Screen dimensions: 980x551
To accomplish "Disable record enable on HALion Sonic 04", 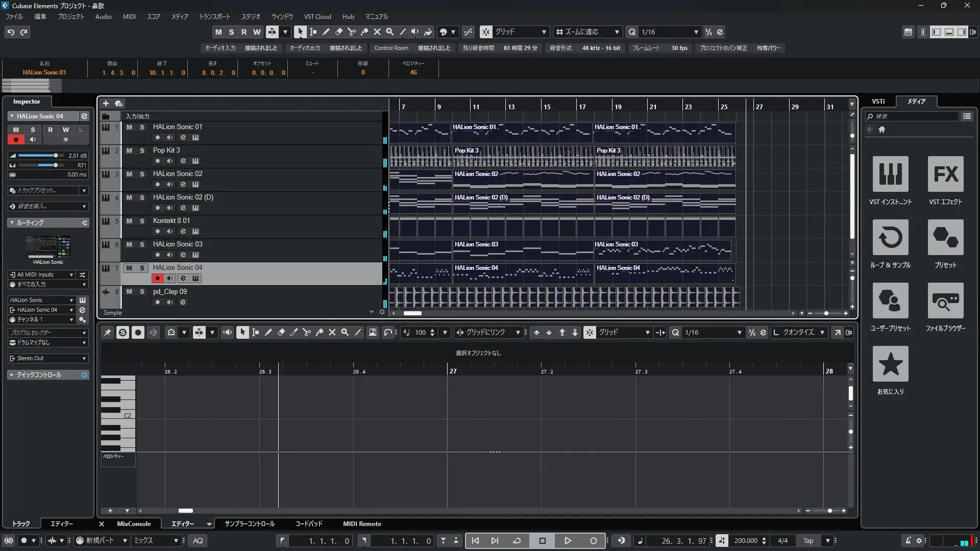I will (157, 278).
